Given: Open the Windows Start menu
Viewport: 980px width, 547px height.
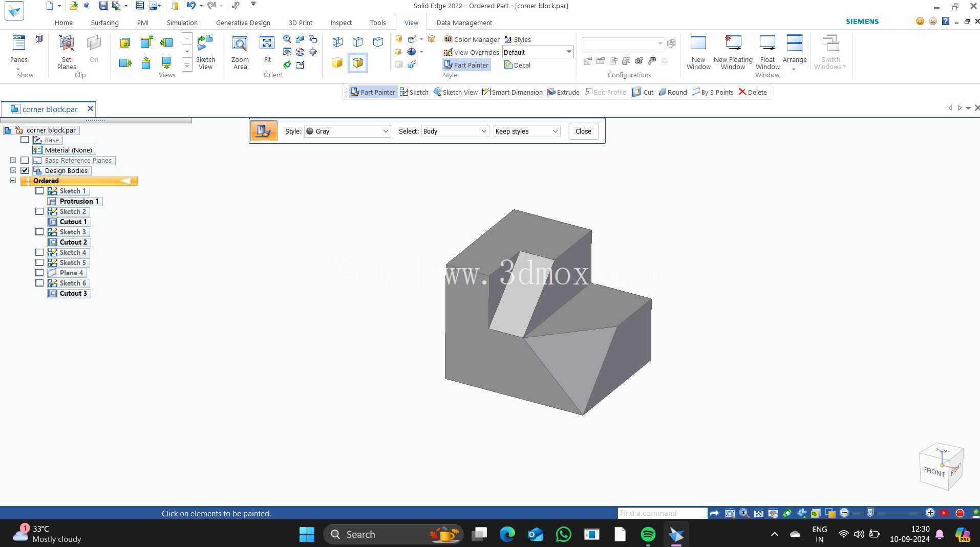Looking at the screenshot, I should pos(307,534).
